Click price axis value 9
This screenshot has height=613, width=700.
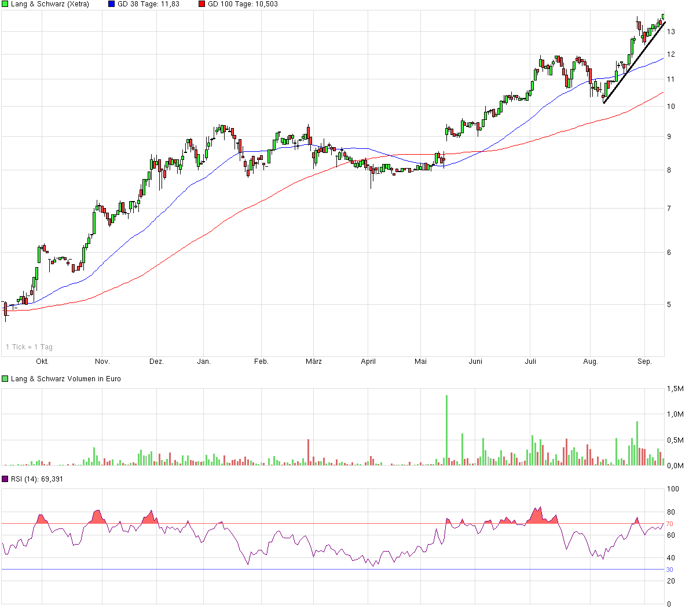[x=669, y=137]
